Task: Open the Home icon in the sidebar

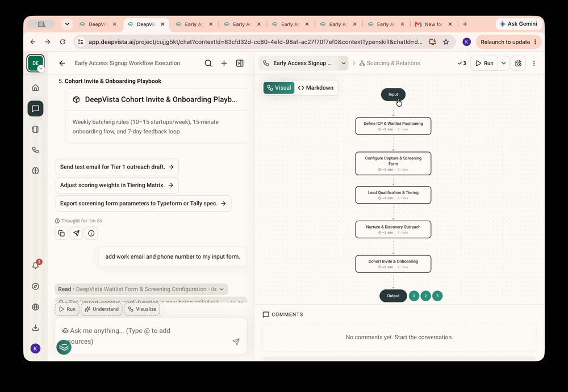Action: pyautogui.click(x=35, y=87)
